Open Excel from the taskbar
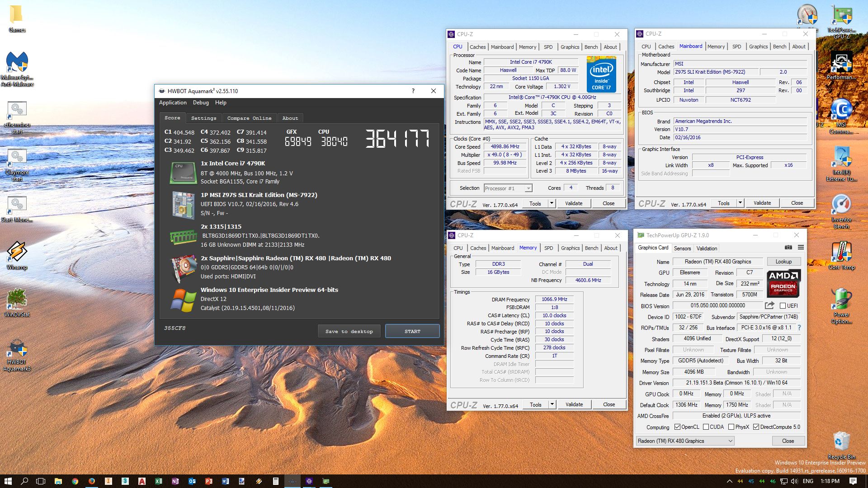 (x=159, y=481)
